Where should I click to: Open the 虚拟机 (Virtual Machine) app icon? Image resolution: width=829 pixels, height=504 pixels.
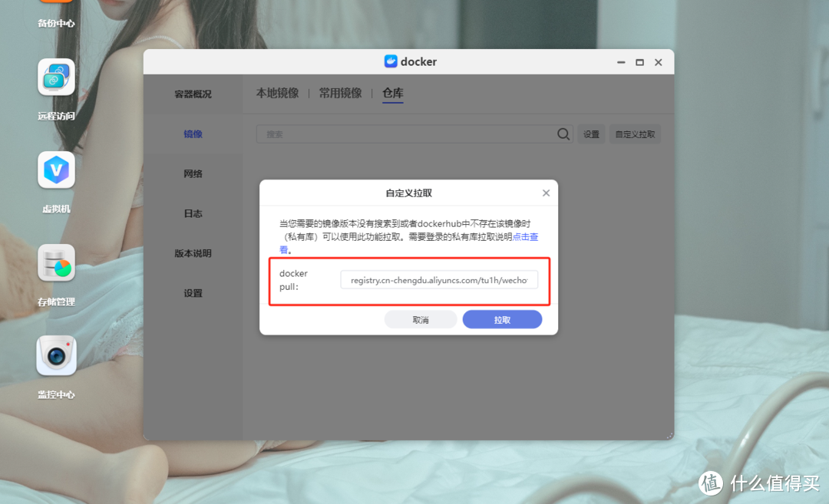coord(55,170)
